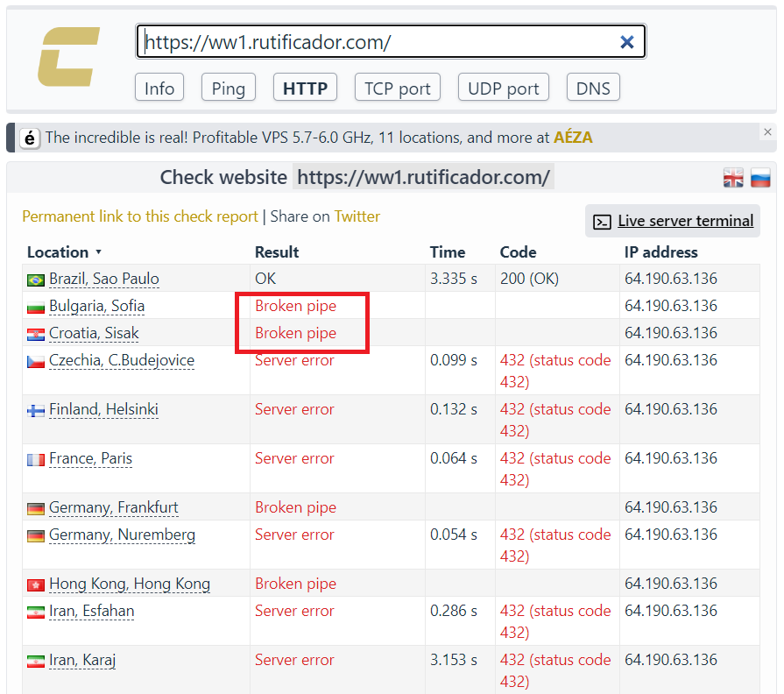Click Iran Karaj 3.153 s time
The height and width of the screenshot is (694, 784).
(x=454, y=660)
